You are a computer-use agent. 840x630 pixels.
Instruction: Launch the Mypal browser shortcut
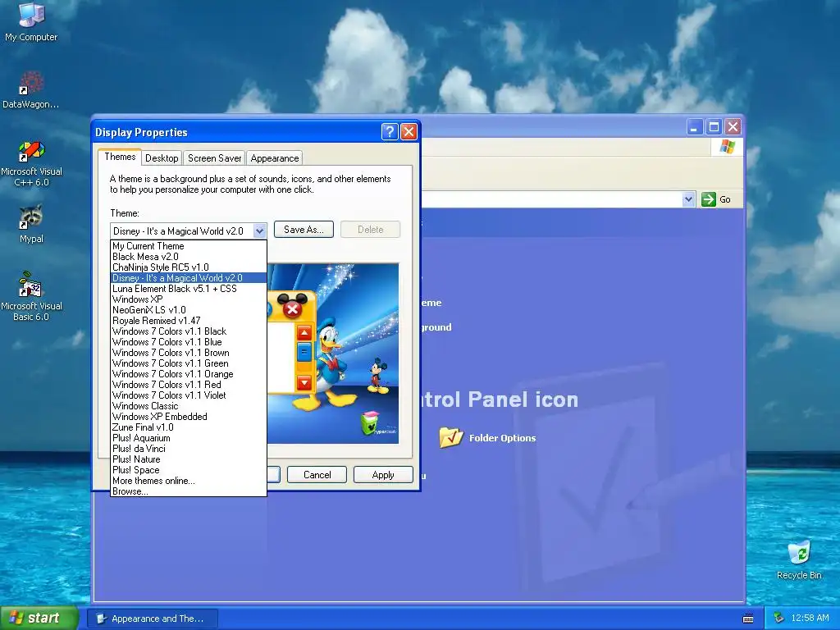coord(31,224)
